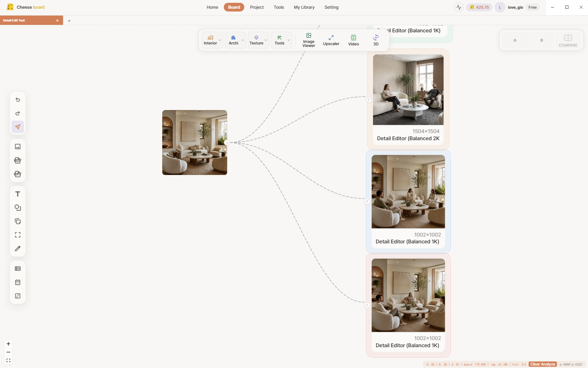Click the x:-3697 y:-2327 coordinates readout
This screenshot has width=588, height=368.
click(571, 364)
